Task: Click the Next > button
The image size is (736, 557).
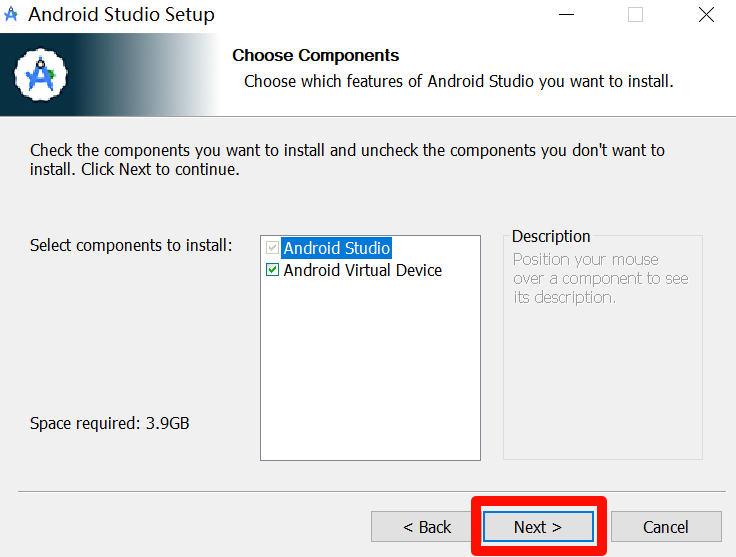Action: 538,526
